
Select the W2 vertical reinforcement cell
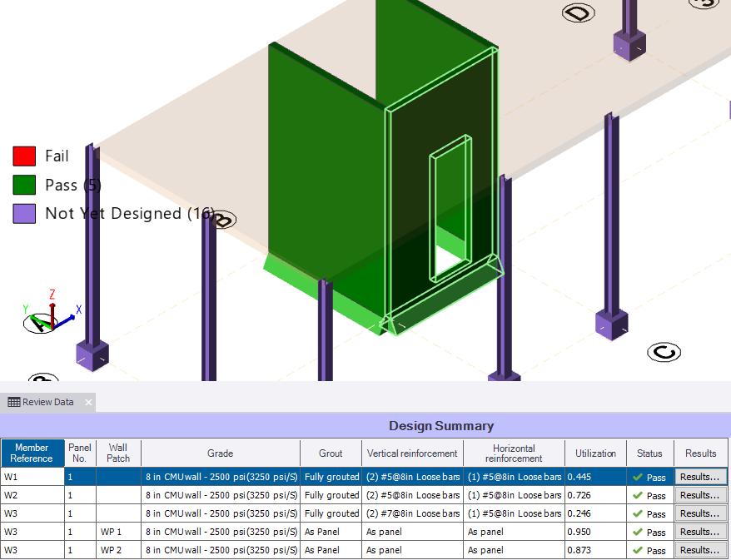(411, 495)
